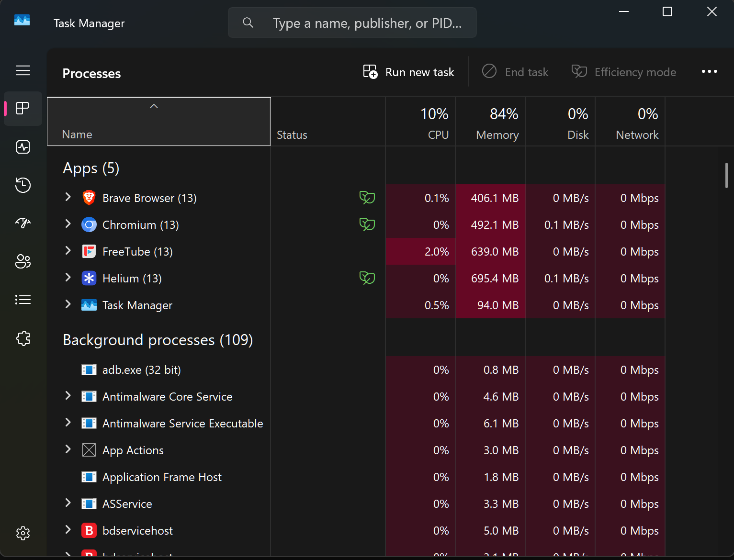Screen dimensions: 734x560
Task: Click Brave Browser's 406.1 MB memory value
Action: 495,198
